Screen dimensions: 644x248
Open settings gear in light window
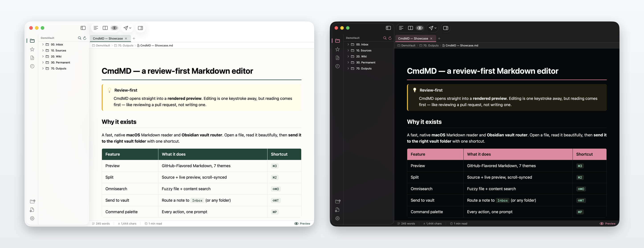click(x=32, y=218)
